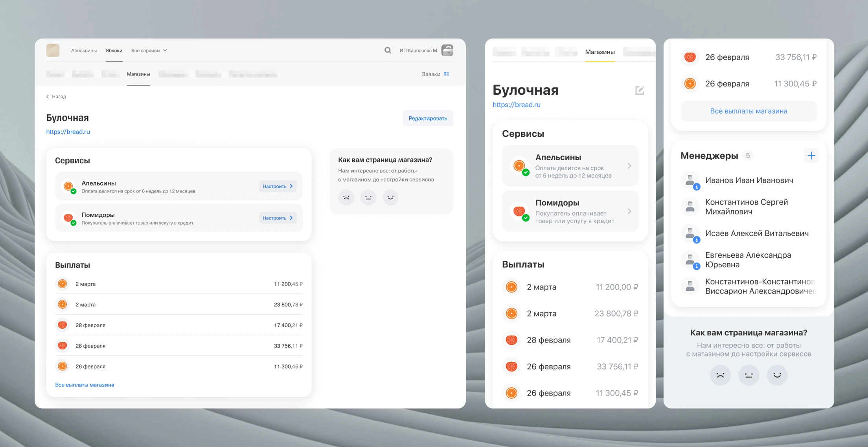Choose neutral face rating in desktop feedback card
The image size is (868, 447).
click(x=368, y=197)
